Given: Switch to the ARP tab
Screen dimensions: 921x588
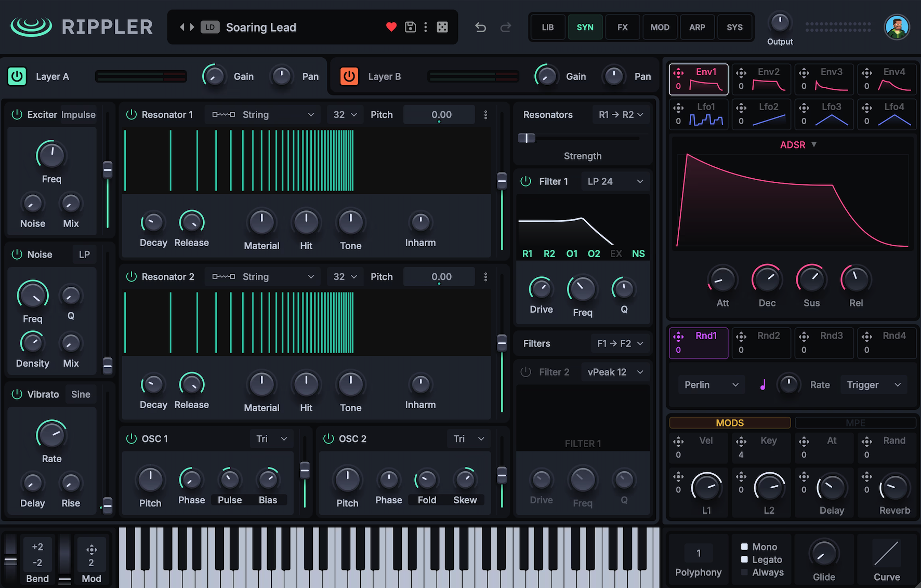Looking at the screenshot, I should [698, 27].
